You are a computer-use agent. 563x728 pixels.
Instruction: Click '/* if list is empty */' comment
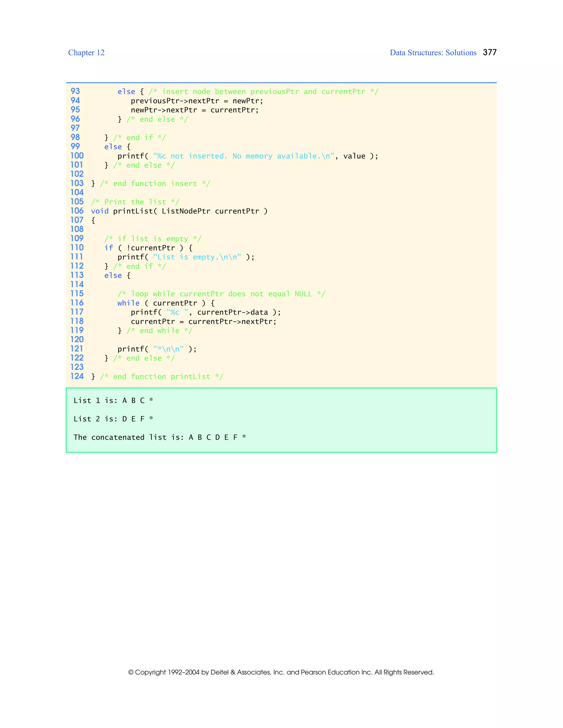click(x=153, y=239)
